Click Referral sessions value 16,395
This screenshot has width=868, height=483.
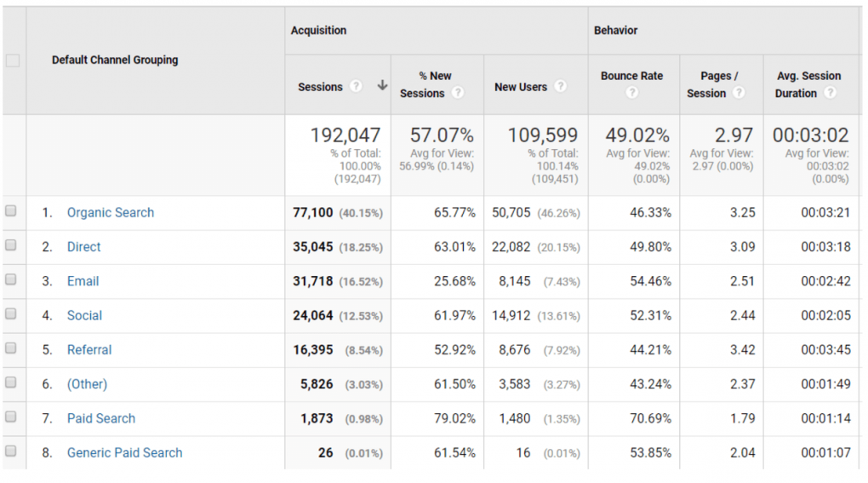313,350
